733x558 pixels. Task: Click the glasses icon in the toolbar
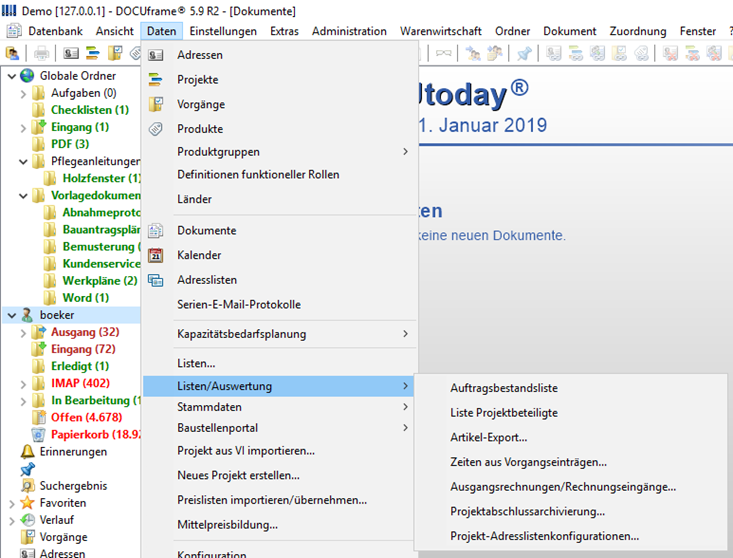443,53
